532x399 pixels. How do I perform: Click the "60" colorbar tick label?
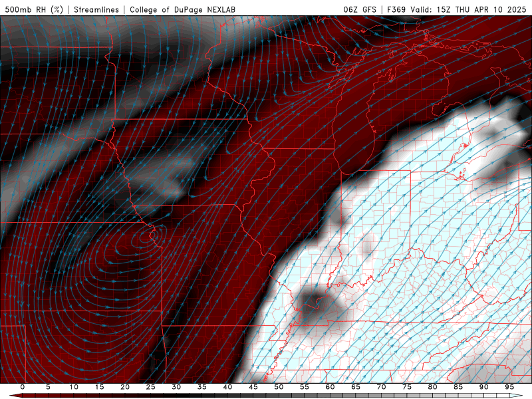pyautogui.click(x=330, y=387)
